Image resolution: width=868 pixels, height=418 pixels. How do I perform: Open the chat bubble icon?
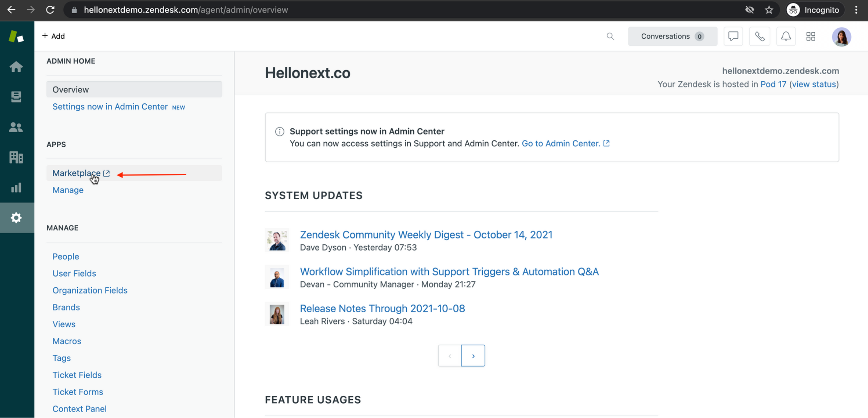point(733,37)
